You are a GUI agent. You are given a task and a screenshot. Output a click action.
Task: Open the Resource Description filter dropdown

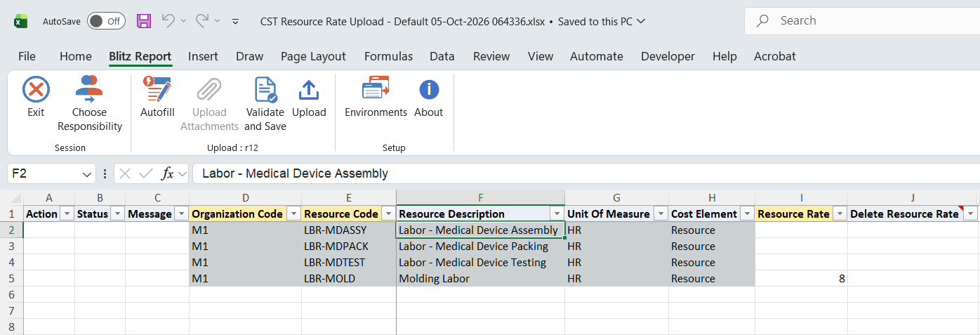557,214
